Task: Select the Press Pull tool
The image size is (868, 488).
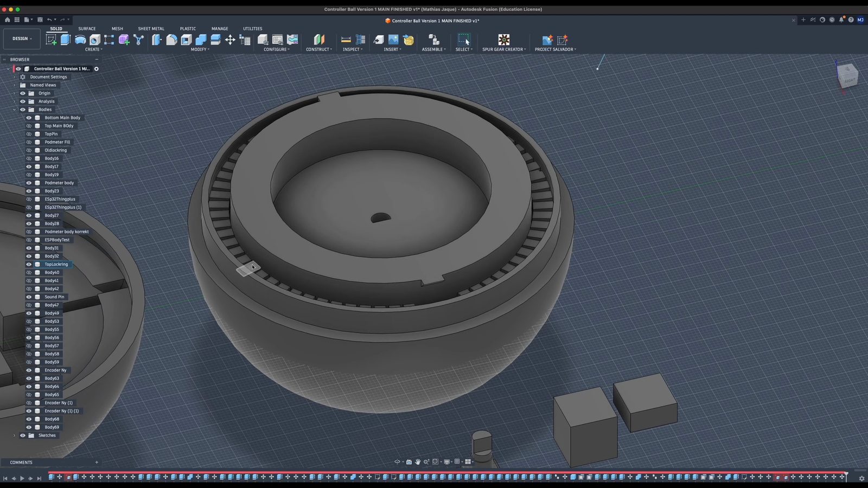Action: click(157, 40)
